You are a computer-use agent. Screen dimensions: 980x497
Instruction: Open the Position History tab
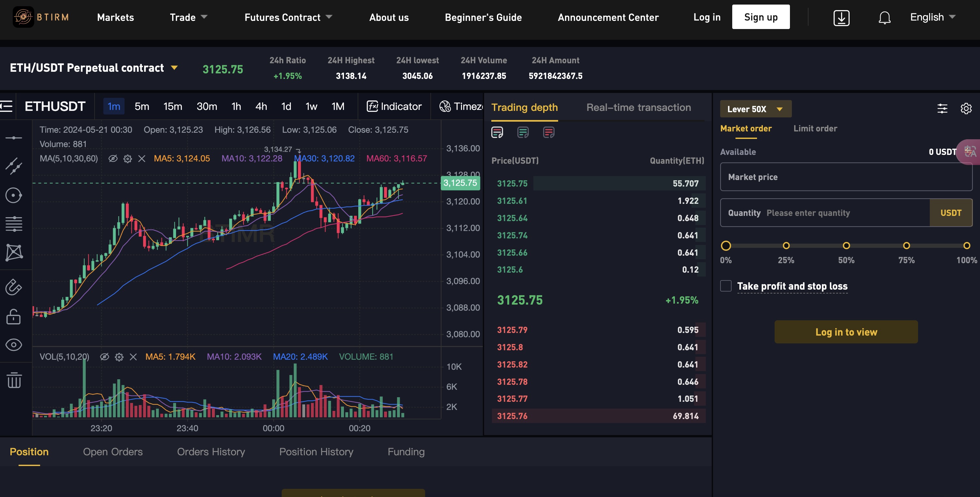(x=316, y=452)
